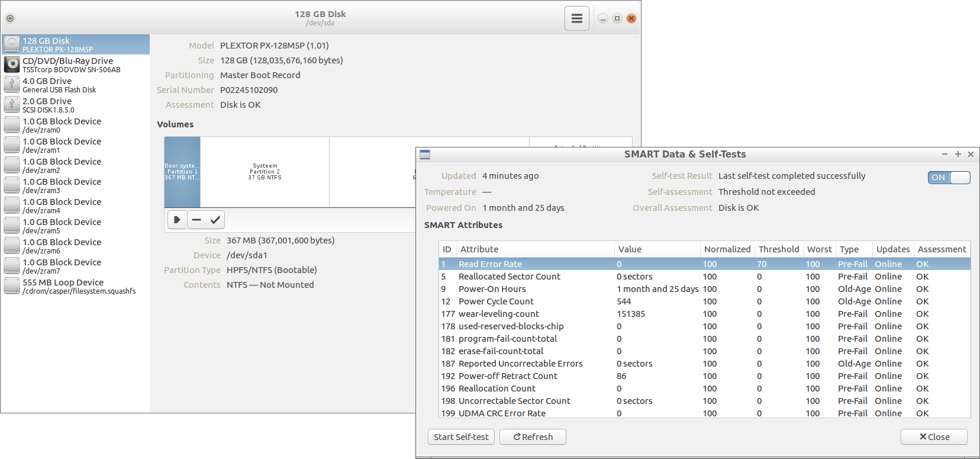Click the Updates column header
The width and height of the screenshot is (980, 459).
[x=893, y=249]
